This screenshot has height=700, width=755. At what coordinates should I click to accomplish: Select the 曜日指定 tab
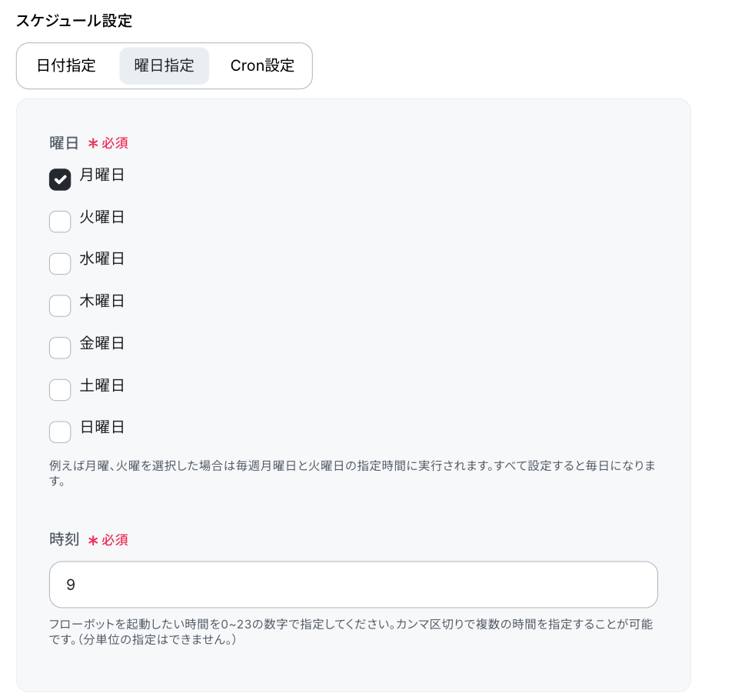(165, 65)
